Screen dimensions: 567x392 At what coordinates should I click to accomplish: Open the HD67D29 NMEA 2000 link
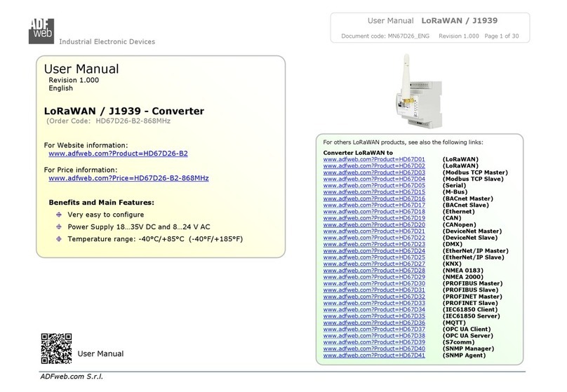(374, 277)
